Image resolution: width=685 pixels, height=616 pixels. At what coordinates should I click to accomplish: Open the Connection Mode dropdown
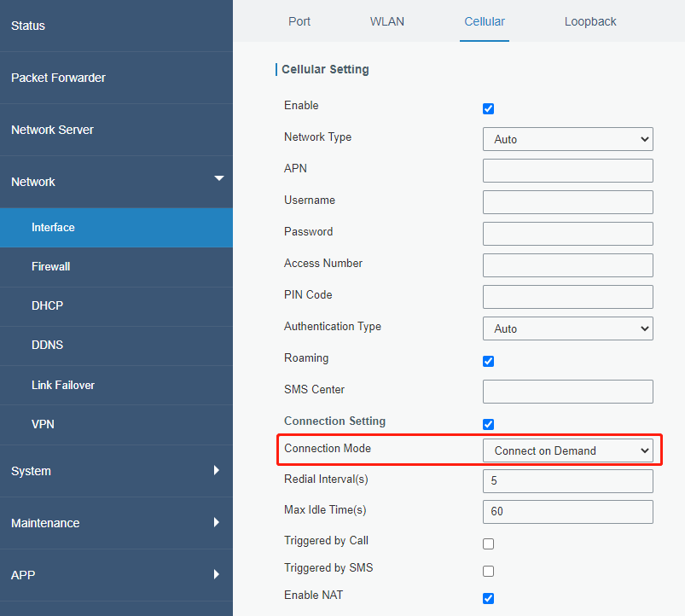click(567, 450)
